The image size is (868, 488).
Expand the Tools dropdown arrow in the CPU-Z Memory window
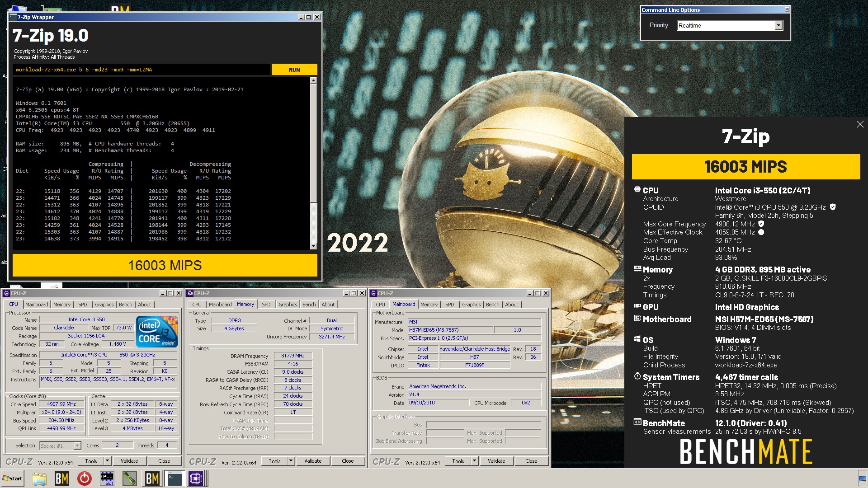click(291, 461)
